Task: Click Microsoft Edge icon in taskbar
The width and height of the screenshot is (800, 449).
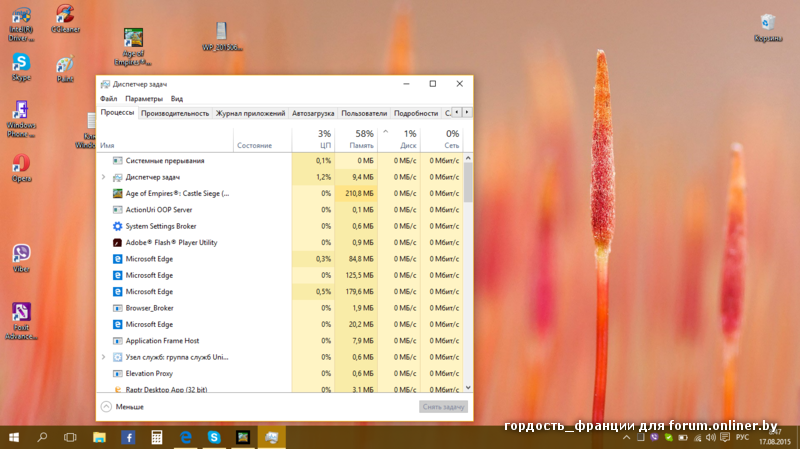Action: pos(186,437)
